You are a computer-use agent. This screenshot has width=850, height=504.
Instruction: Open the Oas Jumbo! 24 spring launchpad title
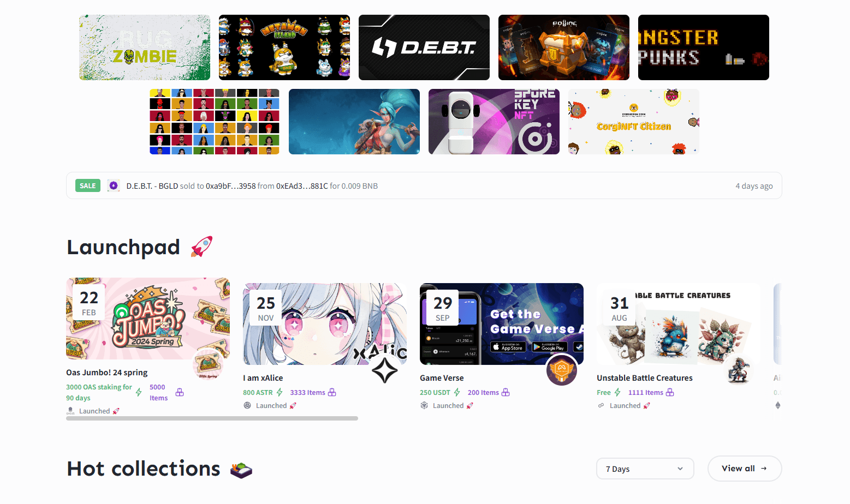107,373
